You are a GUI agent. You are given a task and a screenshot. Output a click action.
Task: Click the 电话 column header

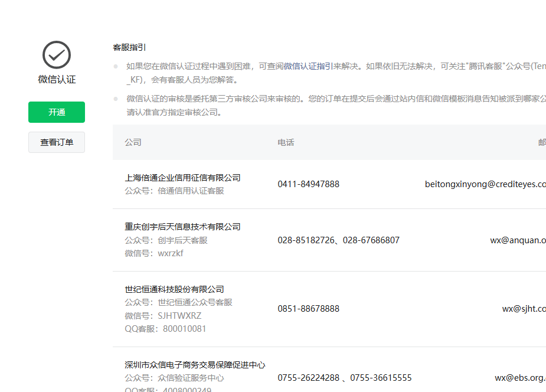click(x=286, y=142)
